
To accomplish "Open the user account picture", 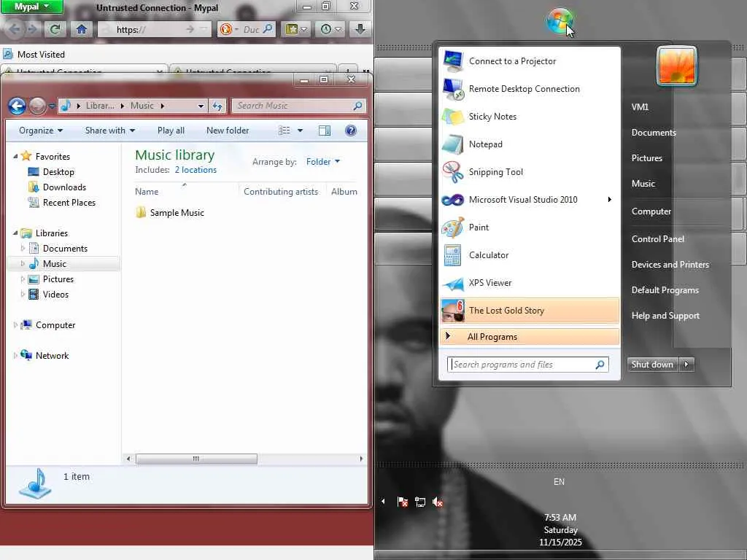I will pyautogui.click(x=677, y=66).
